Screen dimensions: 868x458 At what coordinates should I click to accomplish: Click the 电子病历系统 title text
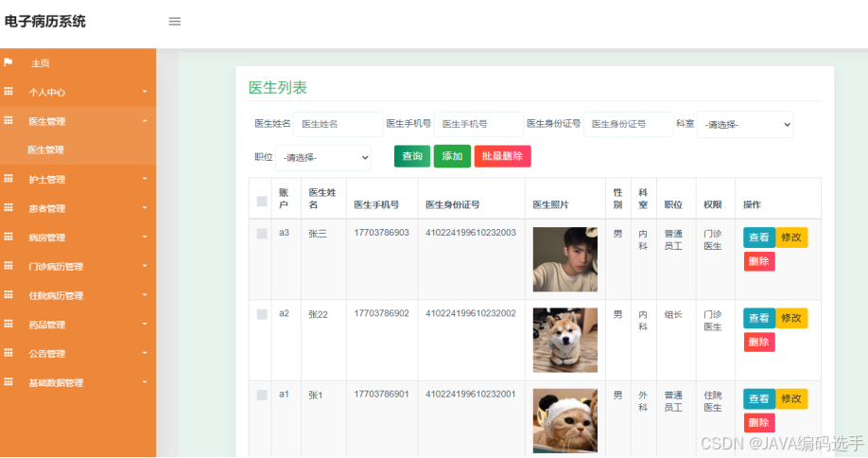(44, 22)
